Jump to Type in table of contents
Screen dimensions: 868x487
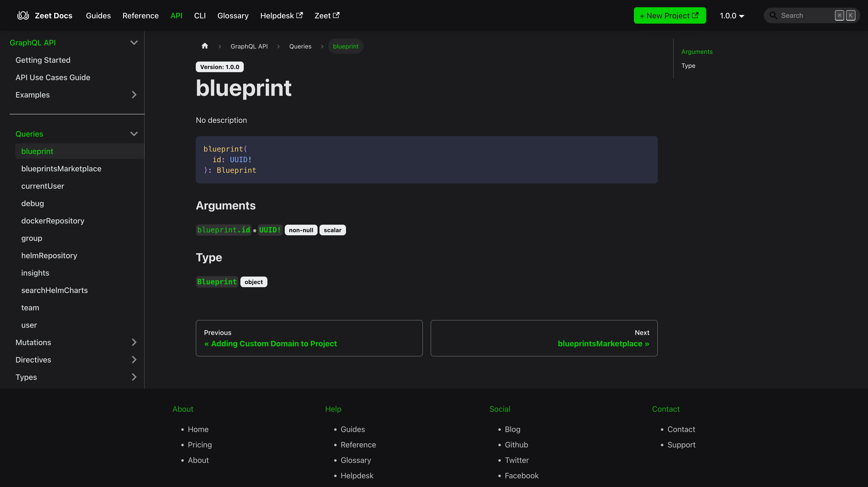point(688,66)
